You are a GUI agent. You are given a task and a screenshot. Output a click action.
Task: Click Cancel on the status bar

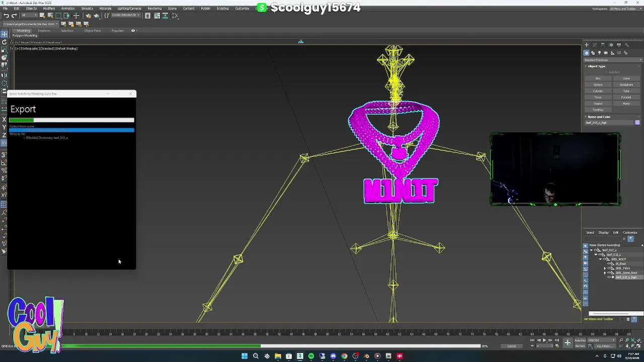click(512, 346)
